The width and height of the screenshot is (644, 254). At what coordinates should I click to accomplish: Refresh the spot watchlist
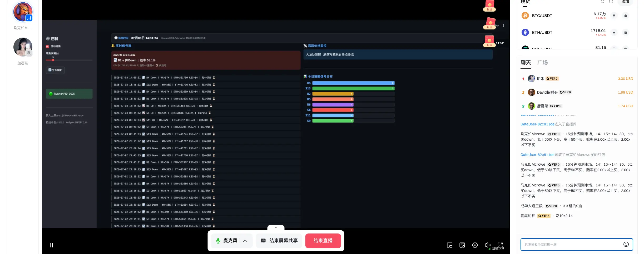(603, 2)
